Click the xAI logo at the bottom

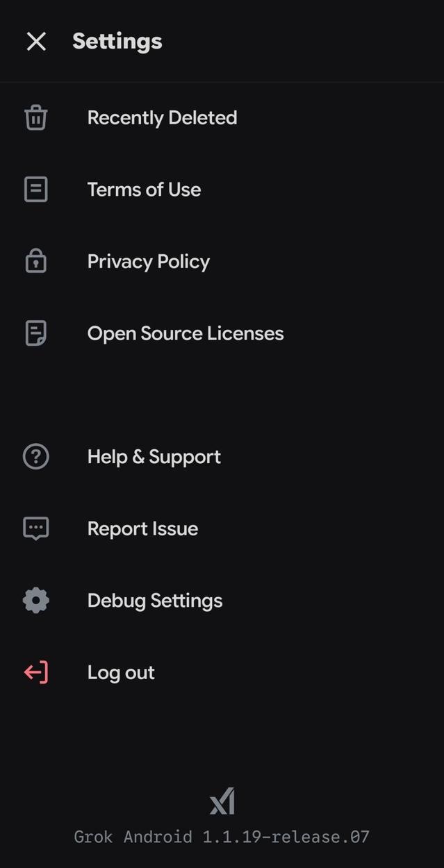(222, 800)
